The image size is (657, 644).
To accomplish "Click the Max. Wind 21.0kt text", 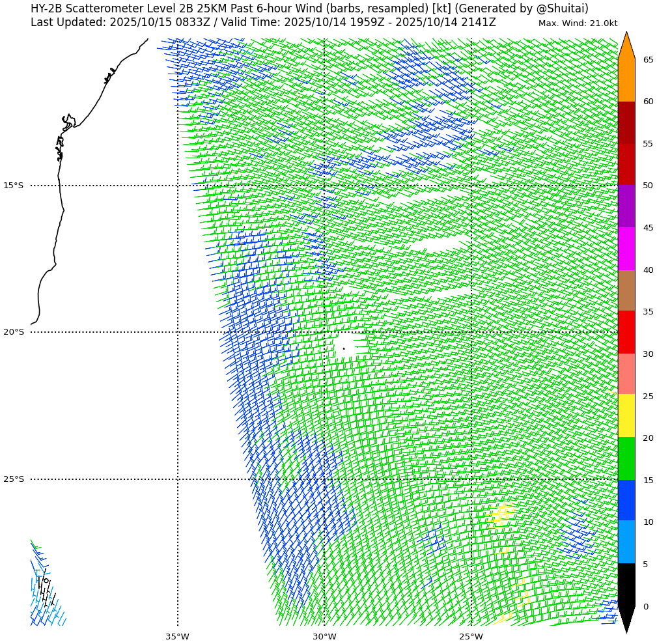I will click(x=578, y=23).
